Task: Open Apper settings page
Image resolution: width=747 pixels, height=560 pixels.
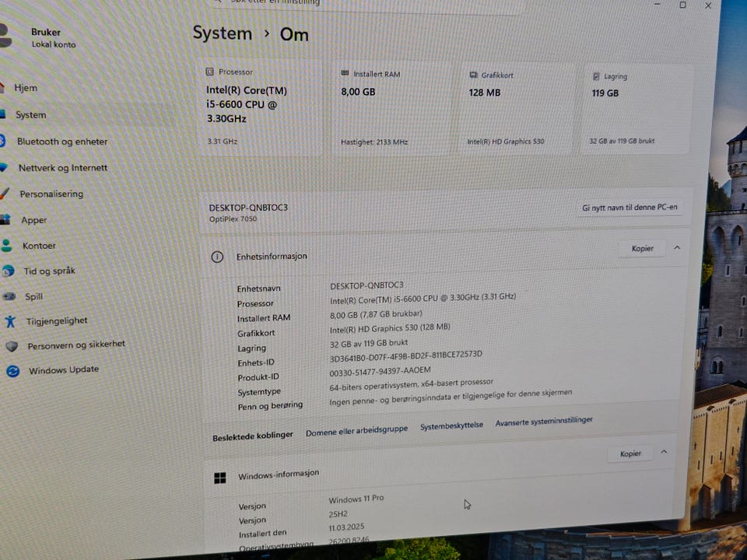Action: coord(33,220)
